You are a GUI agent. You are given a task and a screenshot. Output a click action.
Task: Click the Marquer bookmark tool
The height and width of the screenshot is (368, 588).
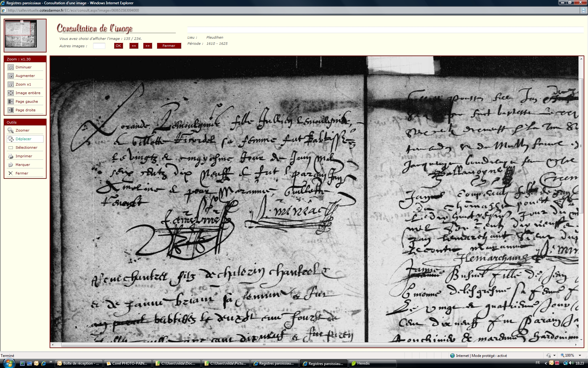(x=11, y=165)
